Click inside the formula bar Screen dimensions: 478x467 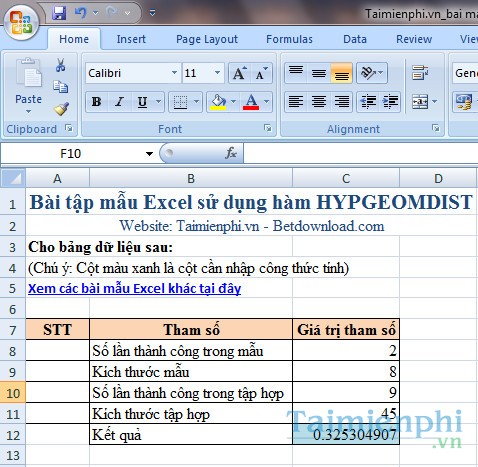point(361,153)
